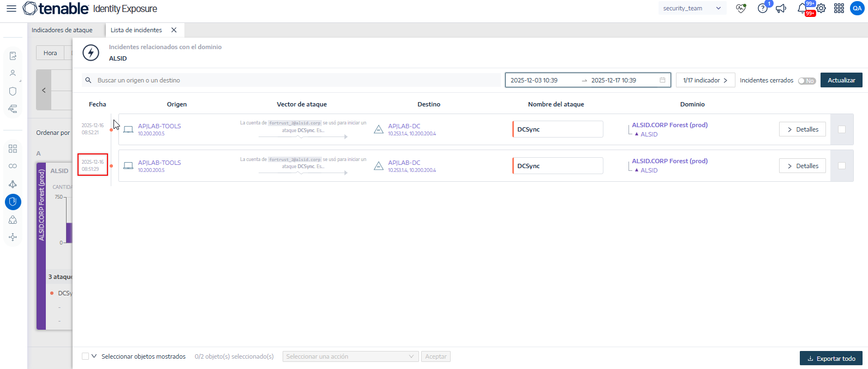Open the apps grid launcher icon

pos(839,9)
